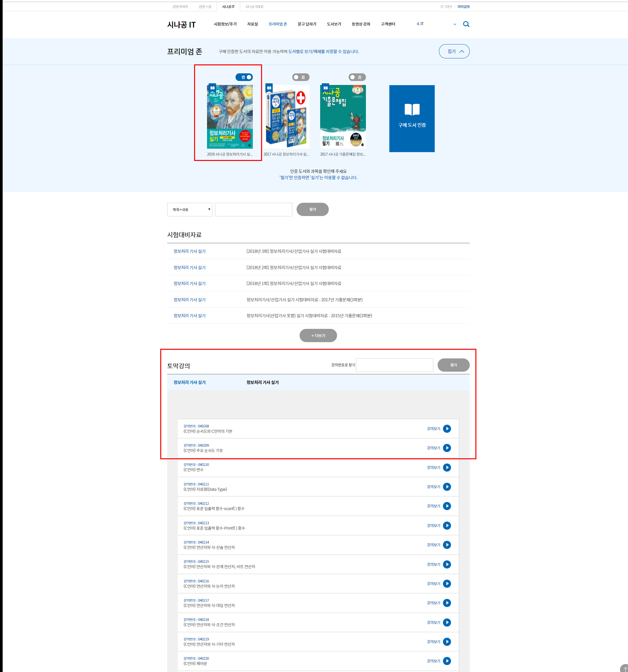The image size is (628, 672).
Task: Turn off the 2019 시나공 book toggle
Action: (244, 77)
